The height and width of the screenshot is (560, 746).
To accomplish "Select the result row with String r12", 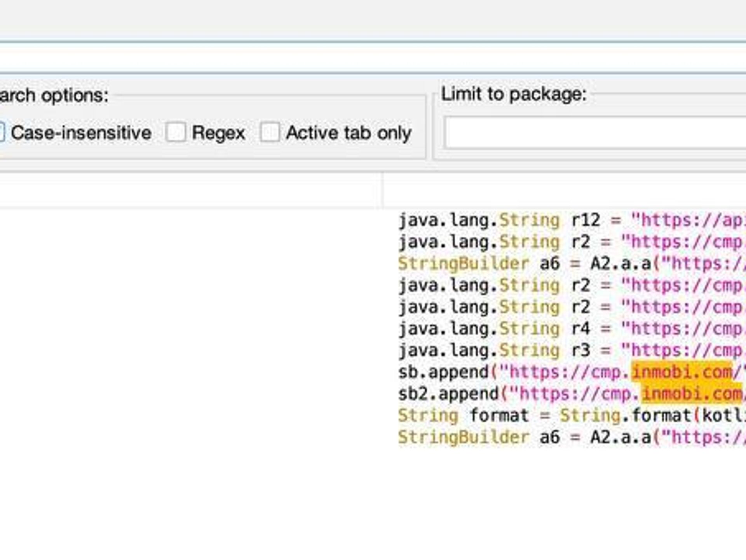I will (572, 220).
